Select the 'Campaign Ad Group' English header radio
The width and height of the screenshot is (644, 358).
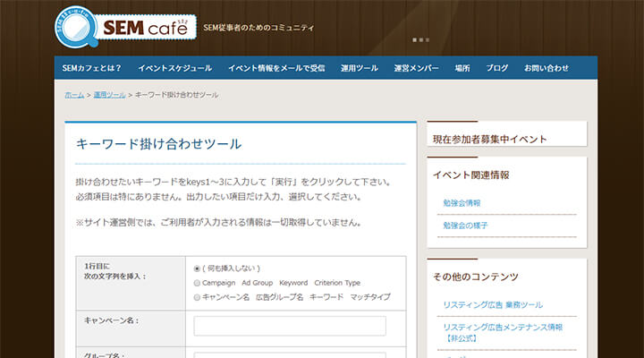[x=197, y=283]
